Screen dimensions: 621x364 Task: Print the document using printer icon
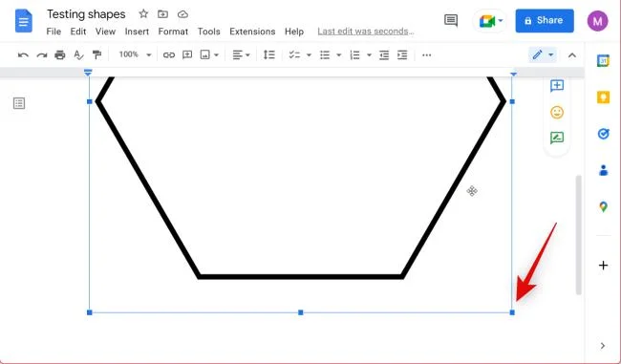tap(60, 55)
